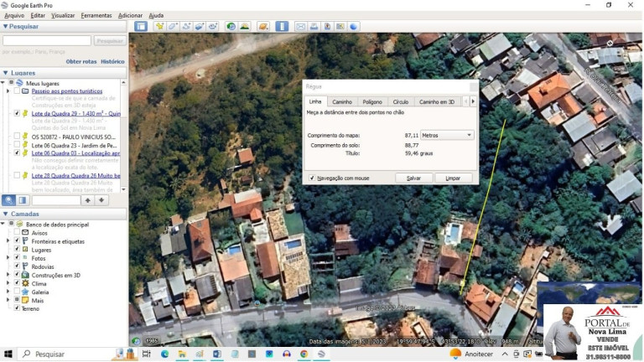Move the selected place down with the arrow button
This screenshot has height=362, width=644.
pyautogui.click(x=101, y=200)
